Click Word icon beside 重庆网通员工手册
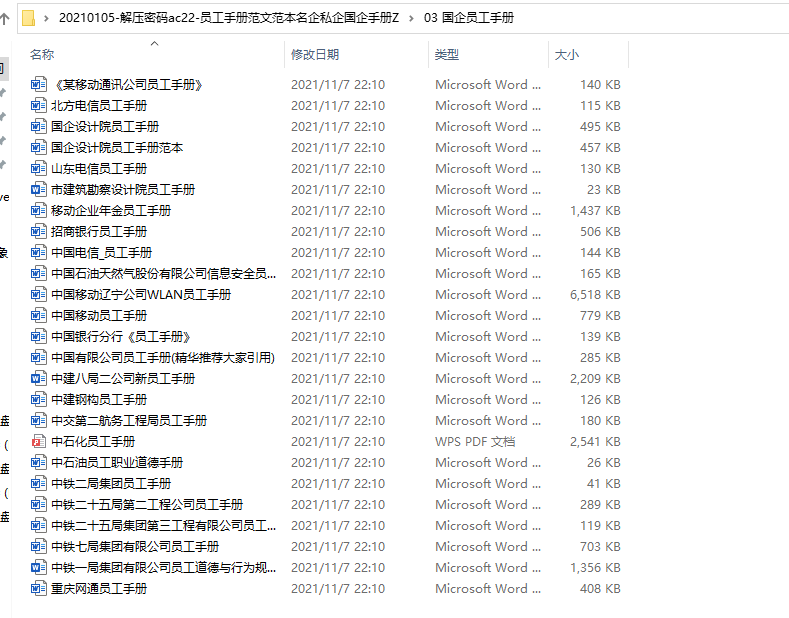 tap(39, 588)
